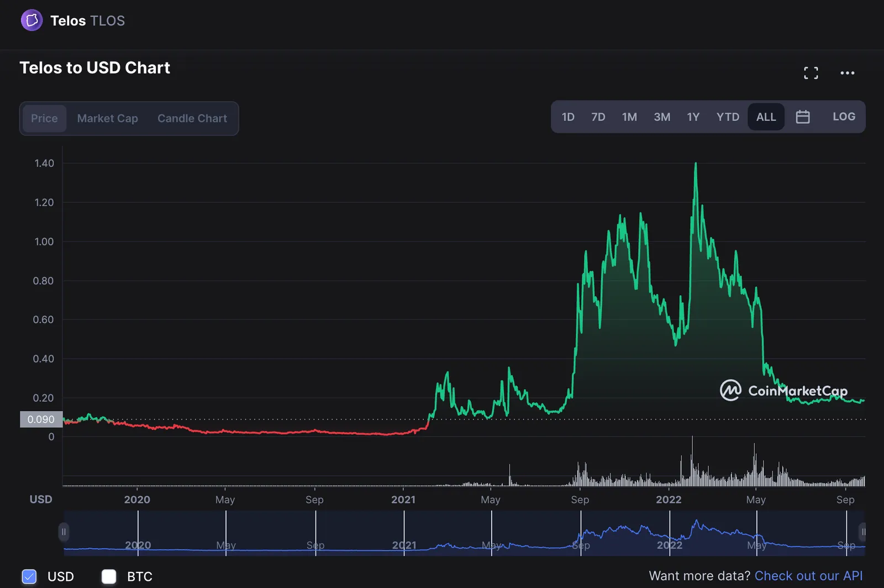
Task: Switch to the Candle Chart tab
Action: point(192,118)
